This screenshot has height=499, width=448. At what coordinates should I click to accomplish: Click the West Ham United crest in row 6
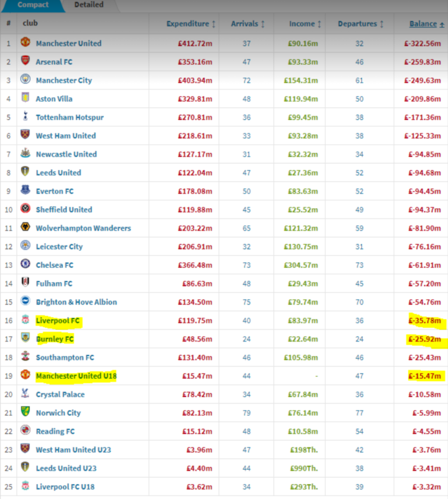[25, 134]
